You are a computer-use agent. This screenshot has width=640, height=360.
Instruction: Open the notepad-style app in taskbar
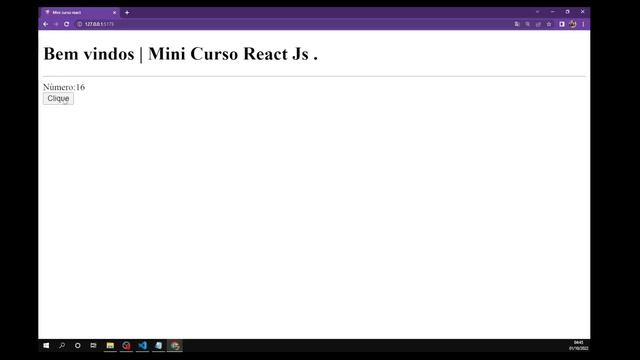click(x=158, y=346)
